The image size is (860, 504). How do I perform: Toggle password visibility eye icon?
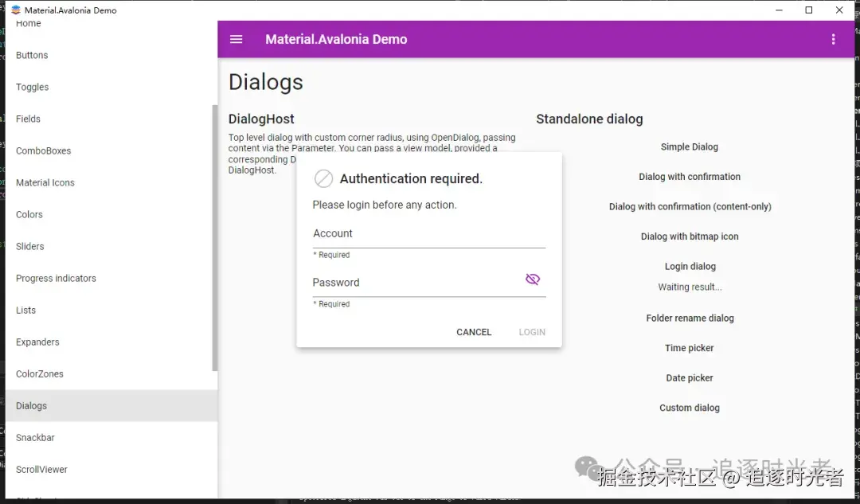pos(533,279)
